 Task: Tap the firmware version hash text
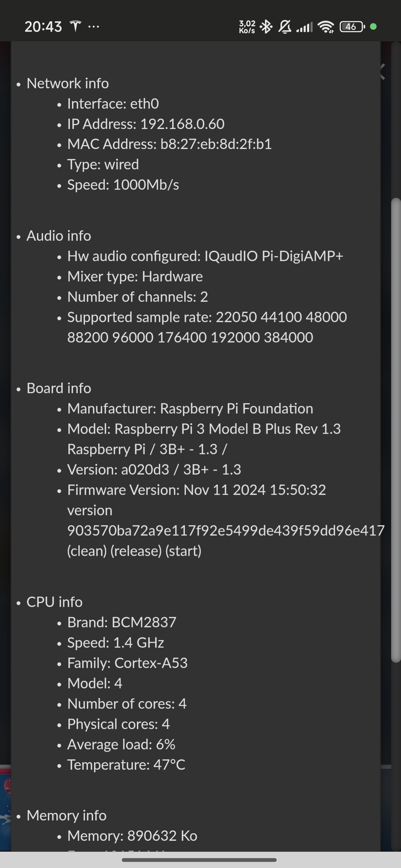(226, 530)
